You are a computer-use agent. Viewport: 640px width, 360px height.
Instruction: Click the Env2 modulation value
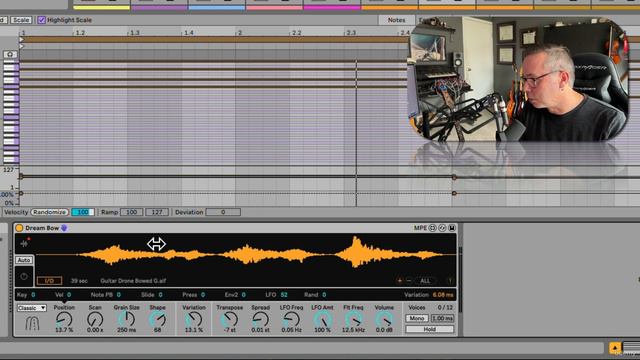(x=243, y=295)
